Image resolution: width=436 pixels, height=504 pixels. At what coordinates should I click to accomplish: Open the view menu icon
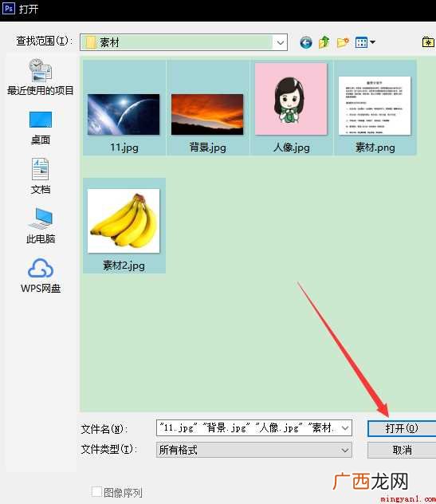click(x=365, y=42)
